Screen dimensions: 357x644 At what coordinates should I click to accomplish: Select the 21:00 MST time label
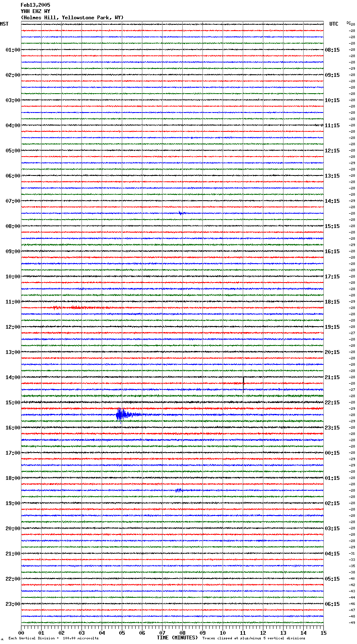13,554
